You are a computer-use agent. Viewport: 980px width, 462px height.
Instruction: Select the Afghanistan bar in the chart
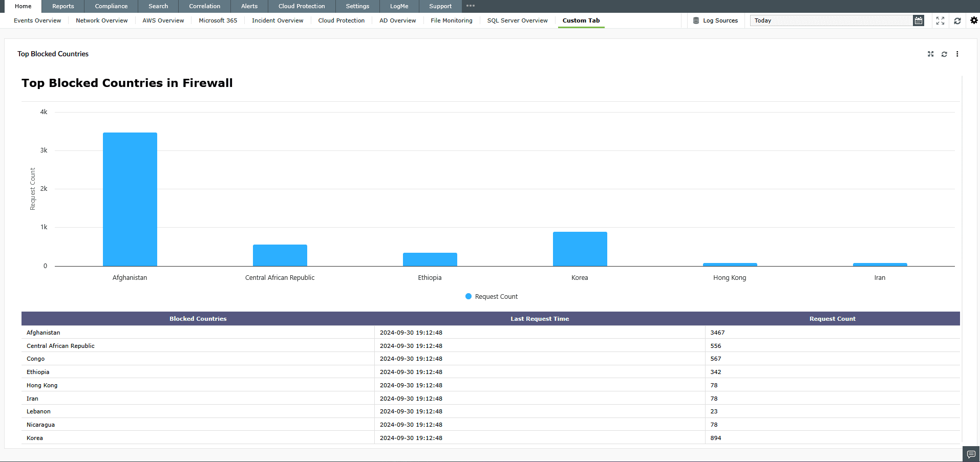click(130, 199)
